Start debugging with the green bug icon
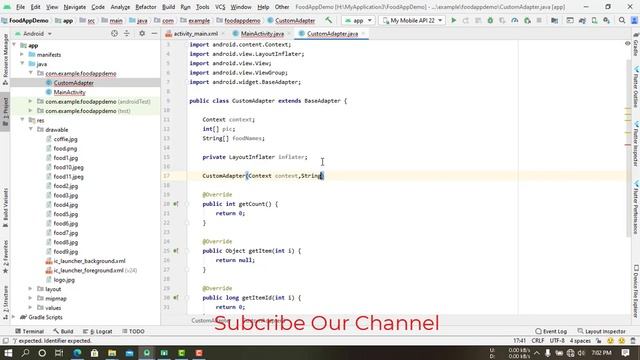Screen dimensions: 640x360 [x=490, y=20]
